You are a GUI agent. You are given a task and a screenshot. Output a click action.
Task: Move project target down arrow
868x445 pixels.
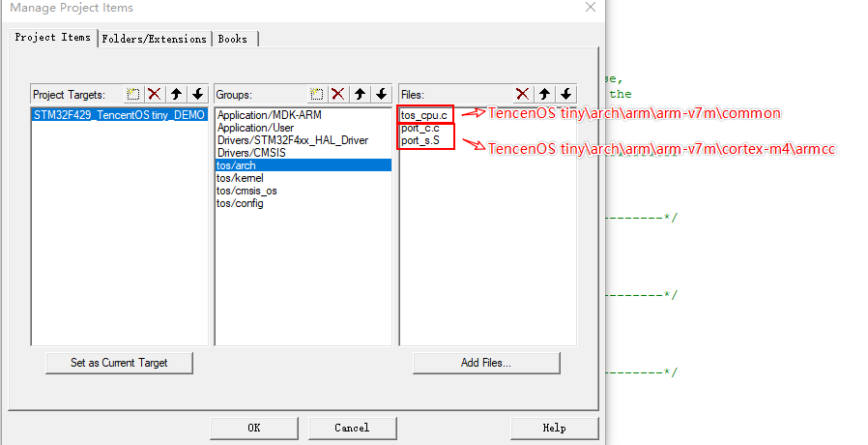click(197, 94)
